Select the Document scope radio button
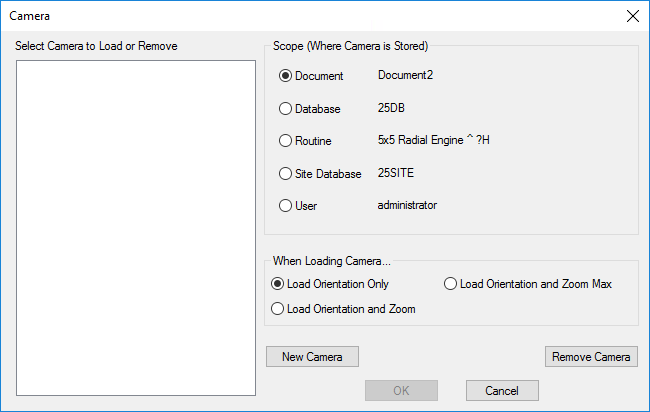The height and width of the screenshot is (412, 650). pos(286,76)
